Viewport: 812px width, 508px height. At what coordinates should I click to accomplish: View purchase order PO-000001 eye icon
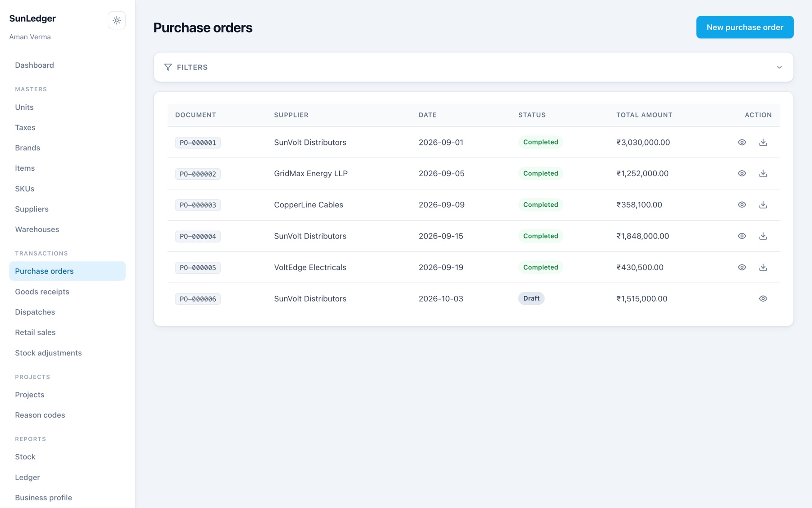742,142
